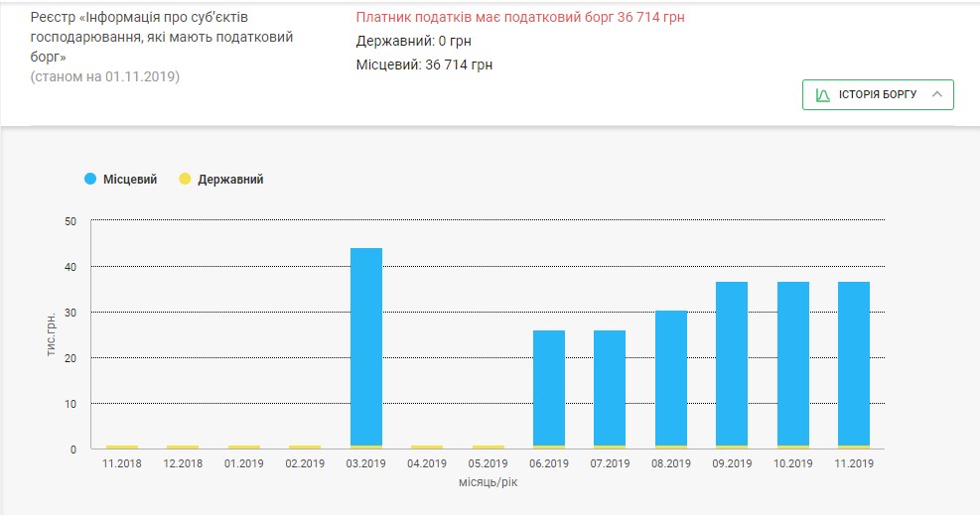The height and width of the screenshot is (515, 980).
Task: Click the small yellow bar for 12.2018
Action: click(183, 448)
